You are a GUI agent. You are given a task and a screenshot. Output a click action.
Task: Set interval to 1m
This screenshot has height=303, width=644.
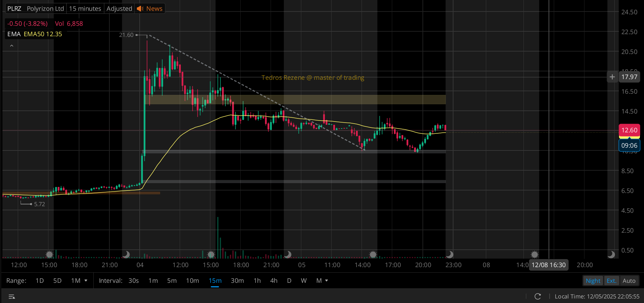point(153,281)
